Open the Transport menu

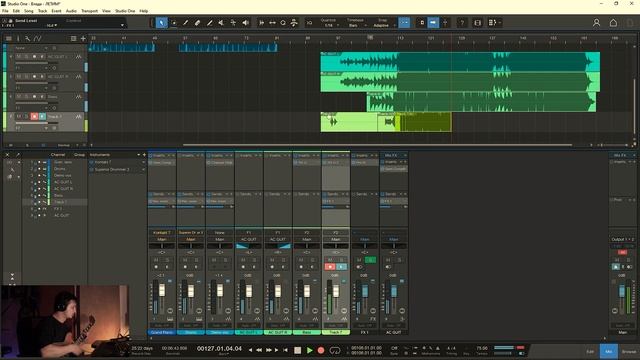pyautogui.click(x=89, y=11)
